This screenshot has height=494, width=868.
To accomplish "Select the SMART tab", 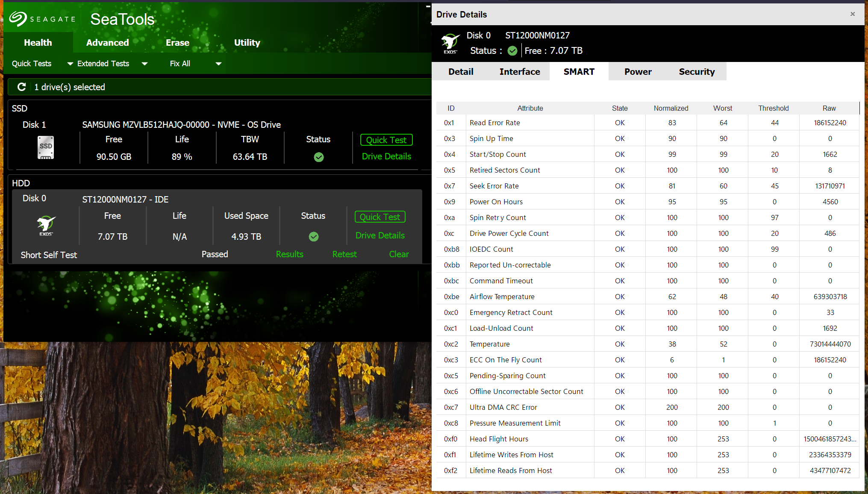I will click(x=579, y=71).
